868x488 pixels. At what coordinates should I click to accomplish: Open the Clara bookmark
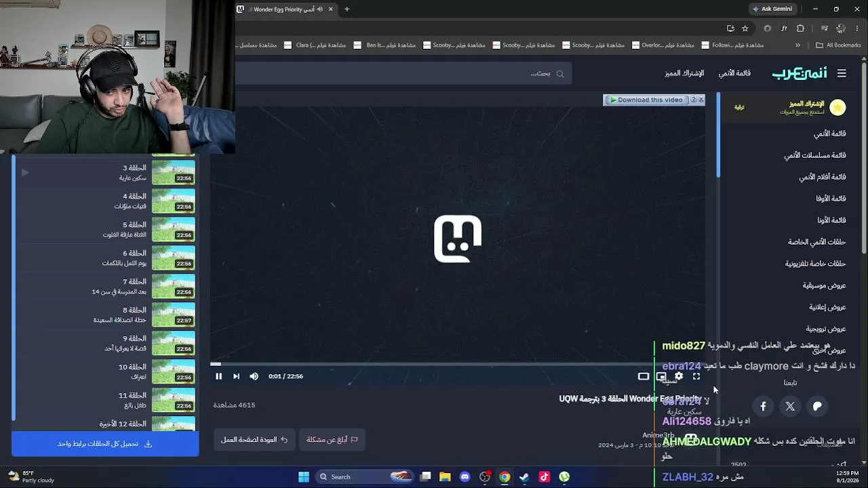tap(315, 45)
